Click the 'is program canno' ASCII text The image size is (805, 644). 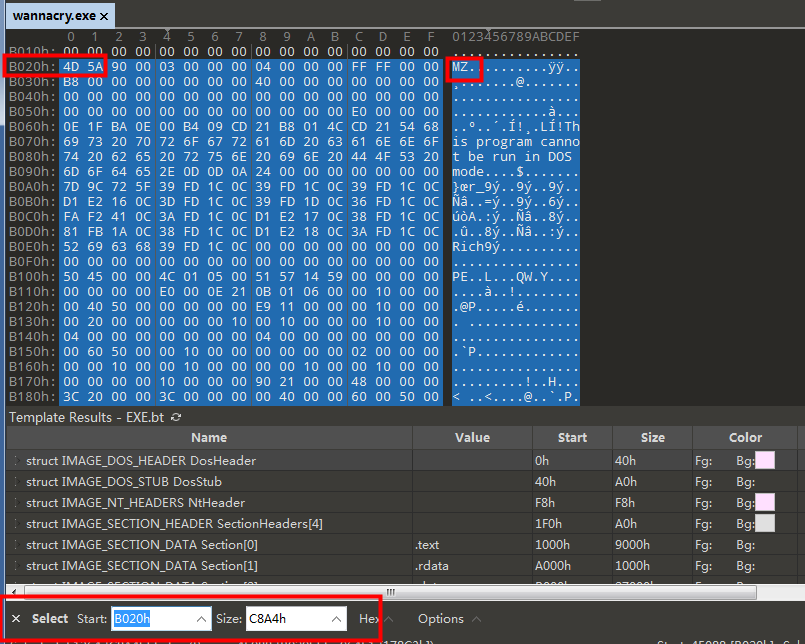pyautogui.click(x=516, y=142)
